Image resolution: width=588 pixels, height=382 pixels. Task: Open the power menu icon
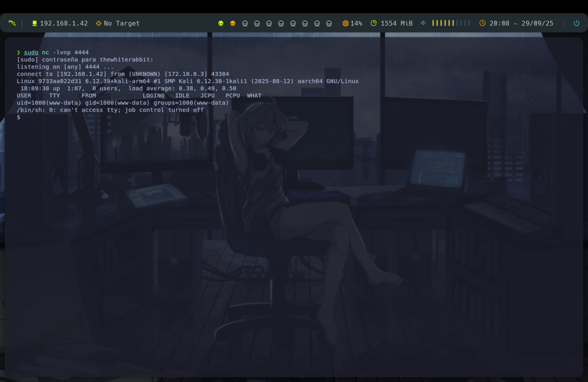tap(576, 23)
